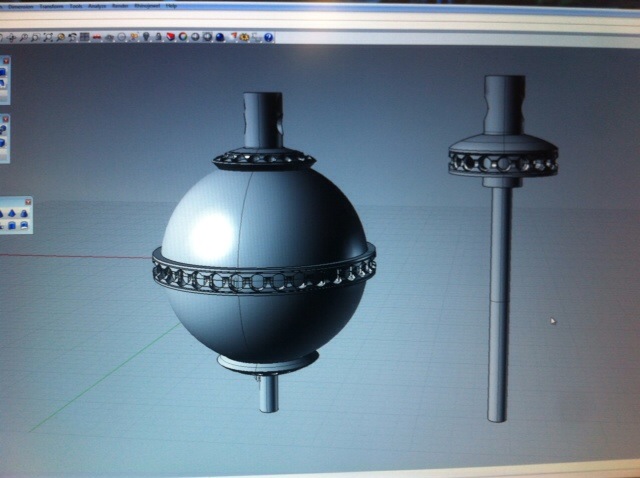Click the icon left of the lightbulb
This screenshot has width=640, height=478.
click(x=134, y=37)
